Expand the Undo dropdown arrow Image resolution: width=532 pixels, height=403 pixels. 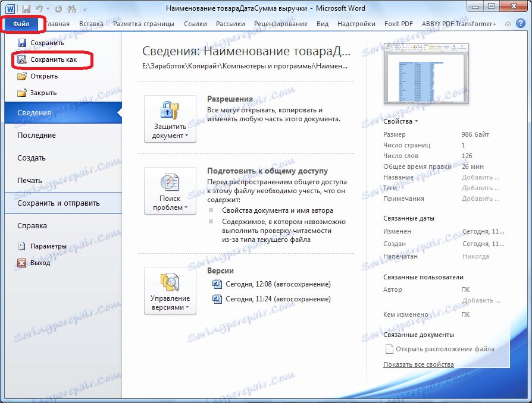[48, 8]
